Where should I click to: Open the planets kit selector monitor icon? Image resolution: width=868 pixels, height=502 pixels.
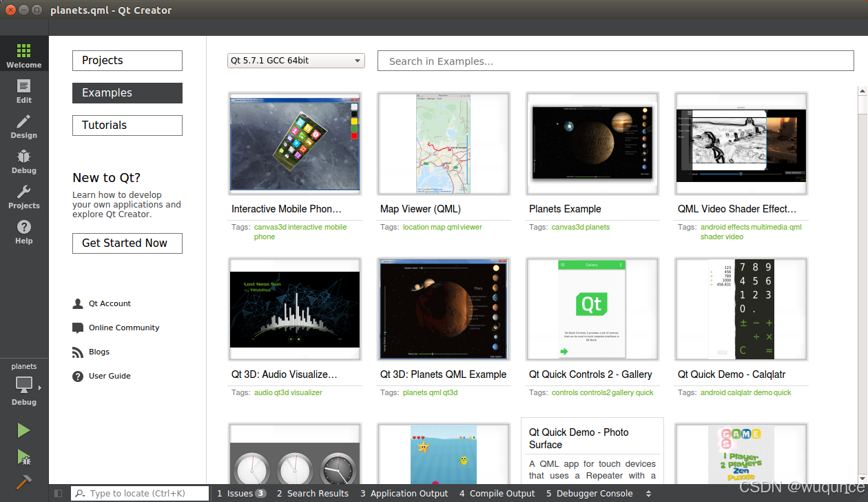point(24,385)
